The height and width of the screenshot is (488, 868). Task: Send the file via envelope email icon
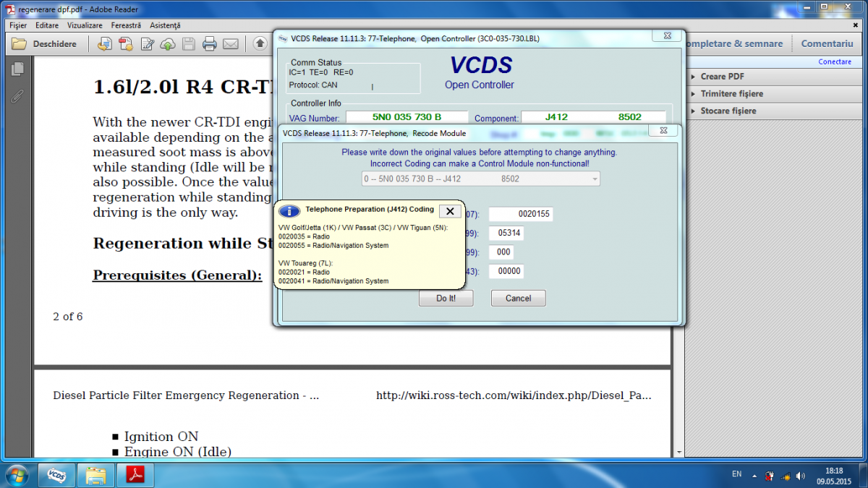pyautogui.click(x=231, y=44)
